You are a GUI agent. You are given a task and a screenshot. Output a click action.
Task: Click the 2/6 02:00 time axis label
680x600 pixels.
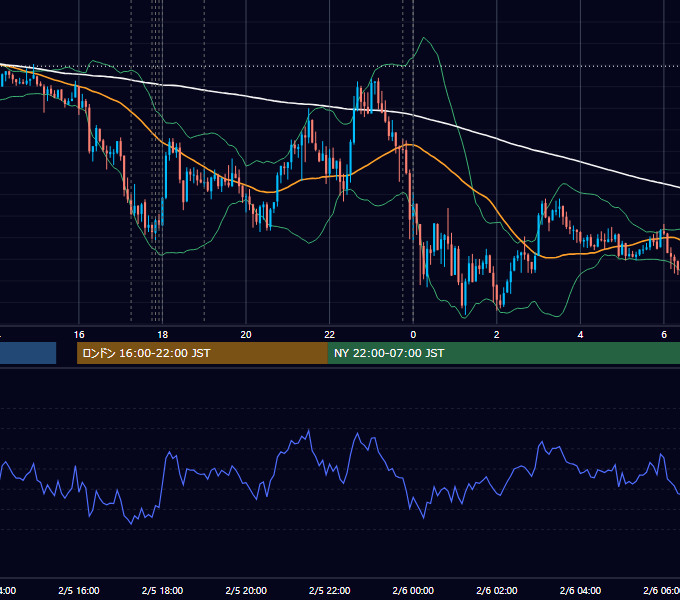(x=497, y=590)
